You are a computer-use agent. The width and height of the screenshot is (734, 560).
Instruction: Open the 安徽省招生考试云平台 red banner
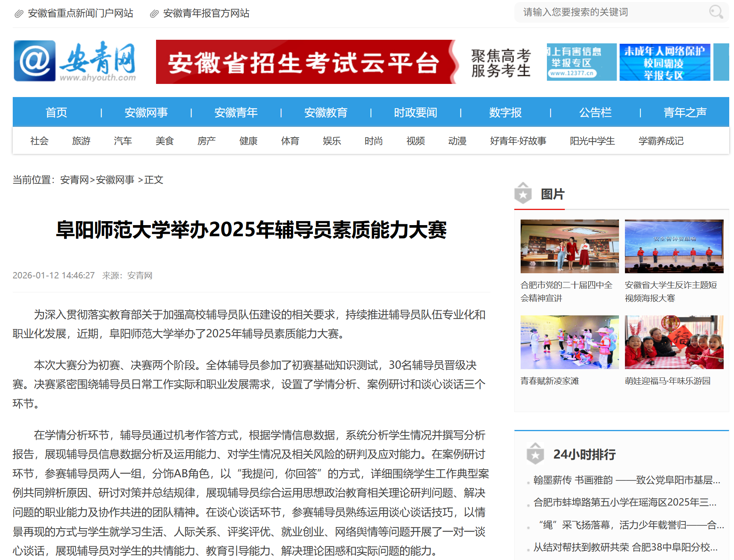click(x=305, y=62)
